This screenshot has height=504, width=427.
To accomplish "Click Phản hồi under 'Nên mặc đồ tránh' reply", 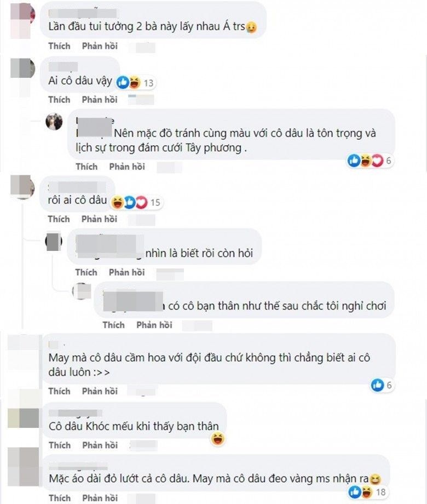I will 127,167.
